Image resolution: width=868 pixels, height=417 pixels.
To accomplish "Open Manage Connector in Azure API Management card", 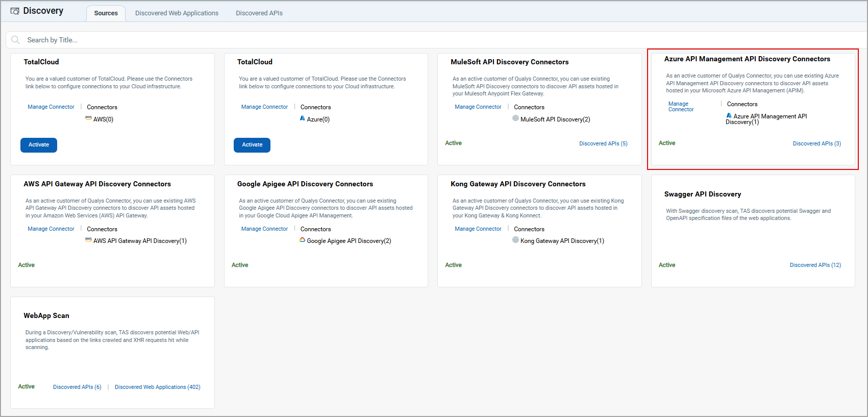I will coord(681,107).
